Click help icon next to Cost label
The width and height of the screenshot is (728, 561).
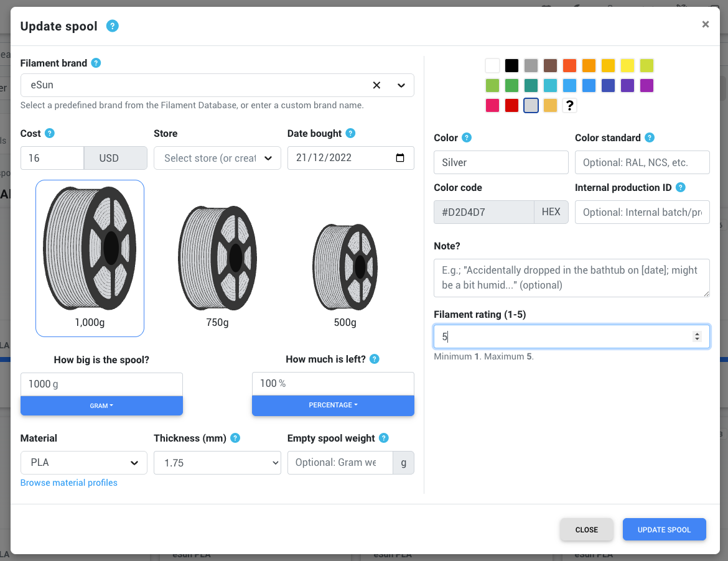(50, 133)
